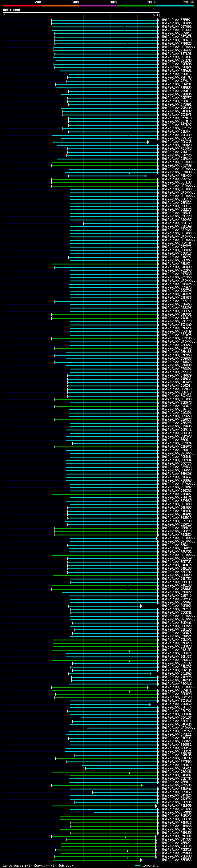Open hit UniRef100_Q2H9F5
The height and width of the screenshot is (868, 197).
[x=176, y=446]
